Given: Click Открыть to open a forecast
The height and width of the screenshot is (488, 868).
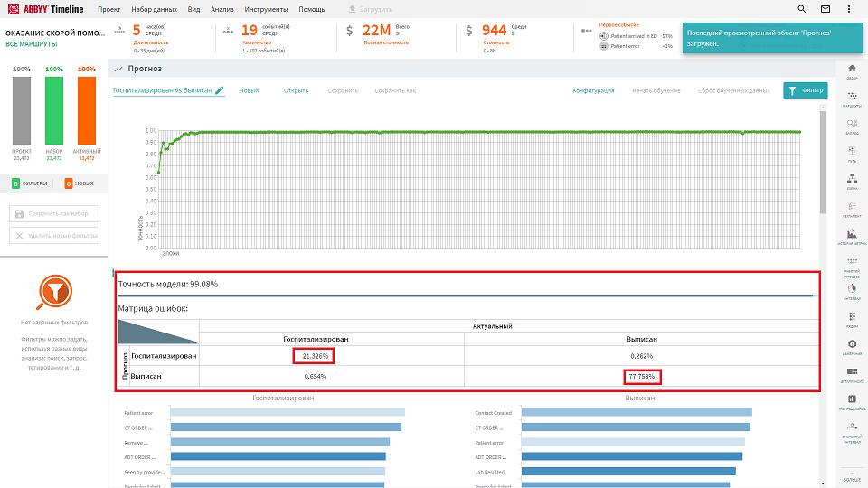Looking at the screenshot, I should click(x=297, y=90).
